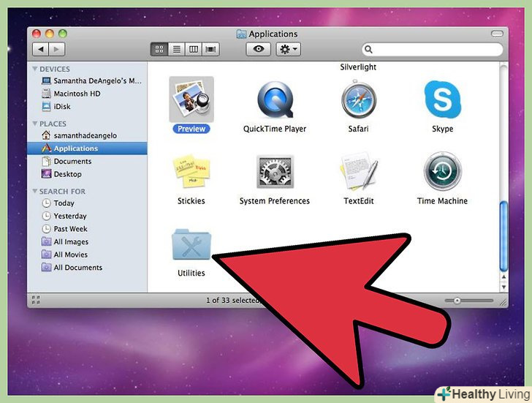532x403 pixels.
Task: Switch to icon view
Action: point(159,50)
